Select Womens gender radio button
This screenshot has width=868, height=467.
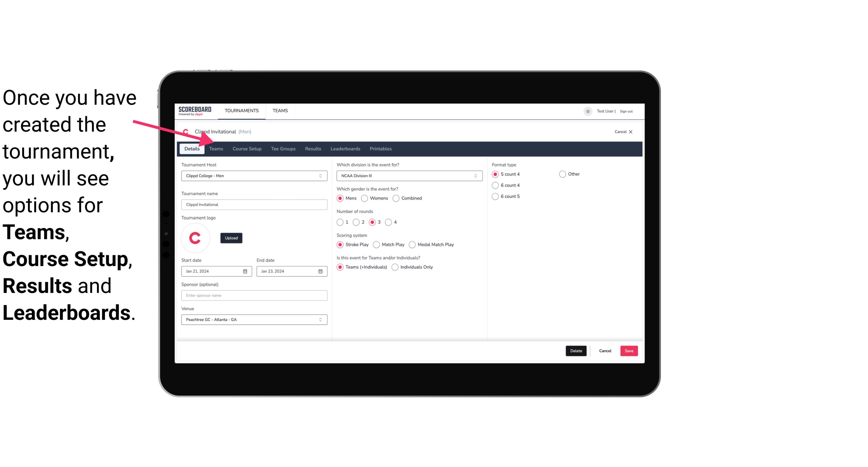[x=365, y=198]
